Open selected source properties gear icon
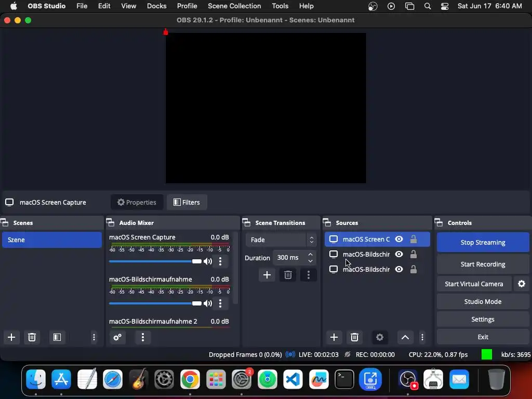 (x=380, y=337)
